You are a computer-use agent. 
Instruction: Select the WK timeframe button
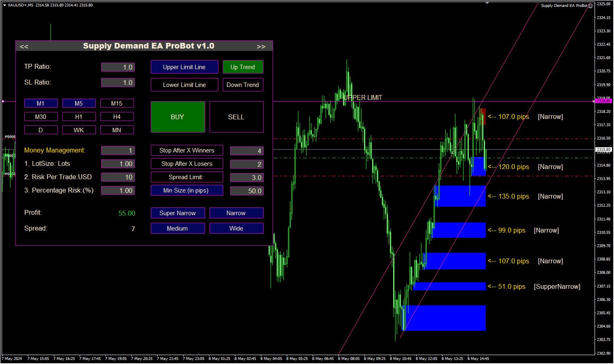[x=79, y=130]
